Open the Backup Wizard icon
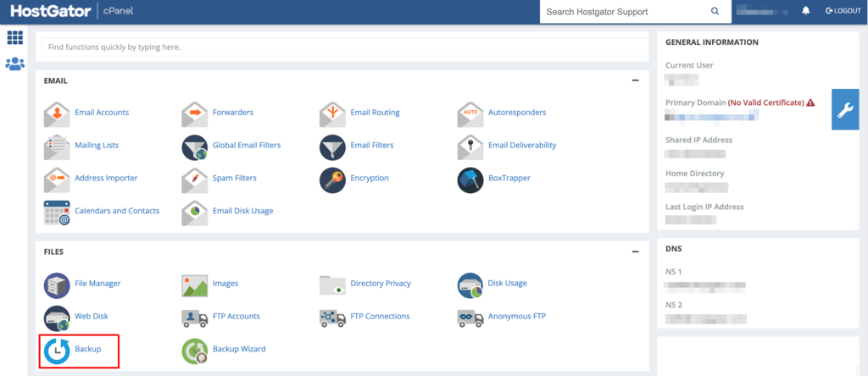This screenshot has height=376, width=868. (x=194, y=349)
